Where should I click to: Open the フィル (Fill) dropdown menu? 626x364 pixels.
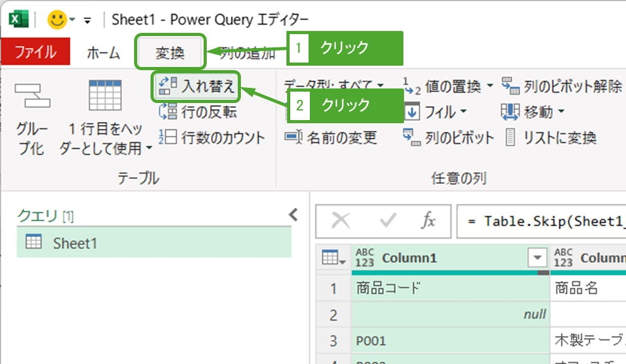(463, 112)
